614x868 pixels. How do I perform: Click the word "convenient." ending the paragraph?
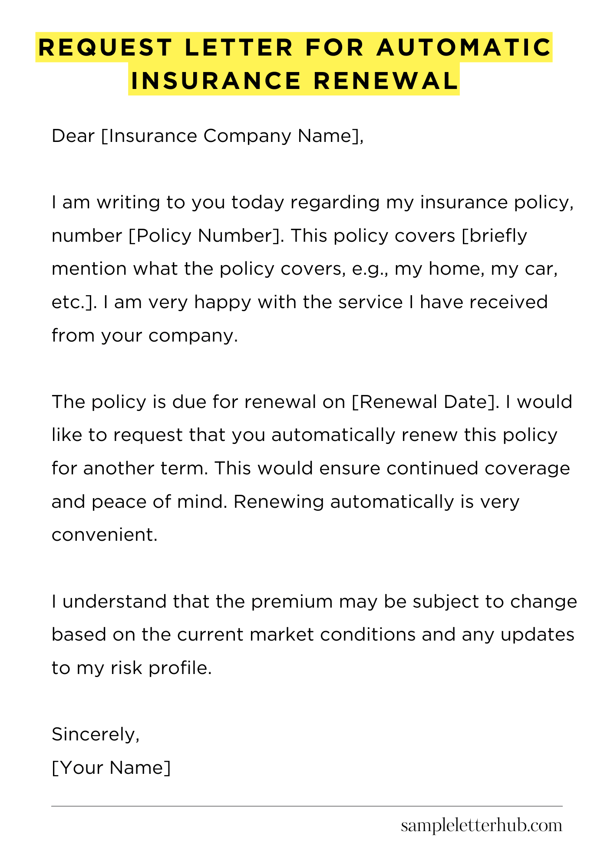[104, 535]
